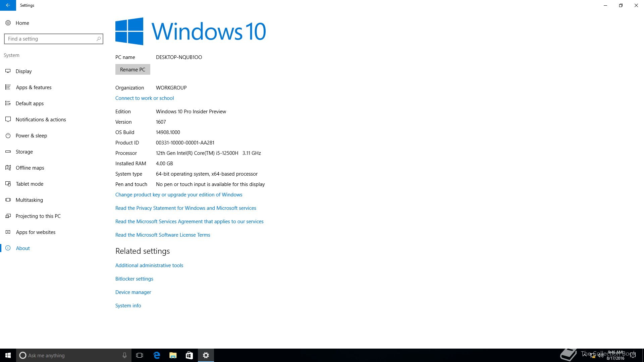
Task: Open Connect to work or school link
Action: click(x=145, y=98)
